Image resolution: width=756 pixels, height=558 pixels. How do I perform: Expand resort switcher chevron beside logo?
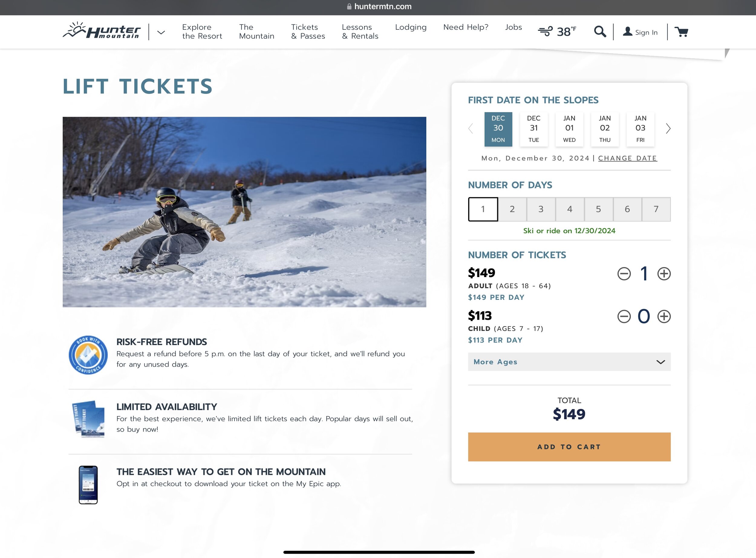161,32
